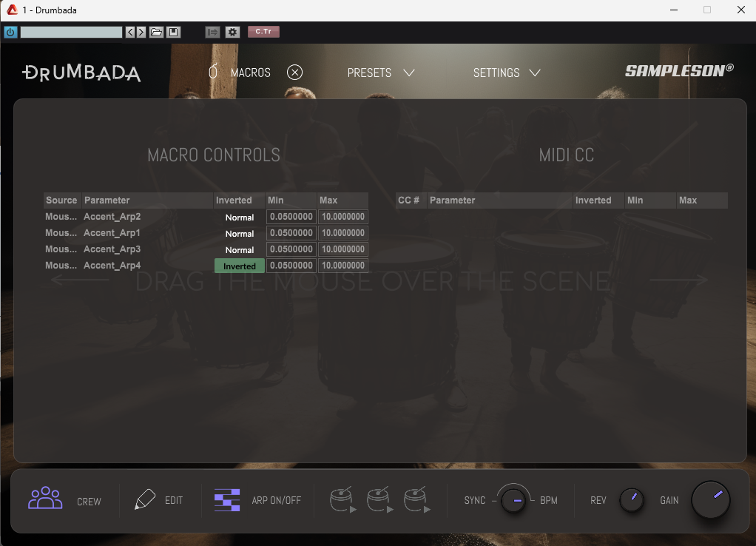Toggle Normal for Accent_Arp1 row
Screen dimensions: 756x546
(x=240, y=234)
